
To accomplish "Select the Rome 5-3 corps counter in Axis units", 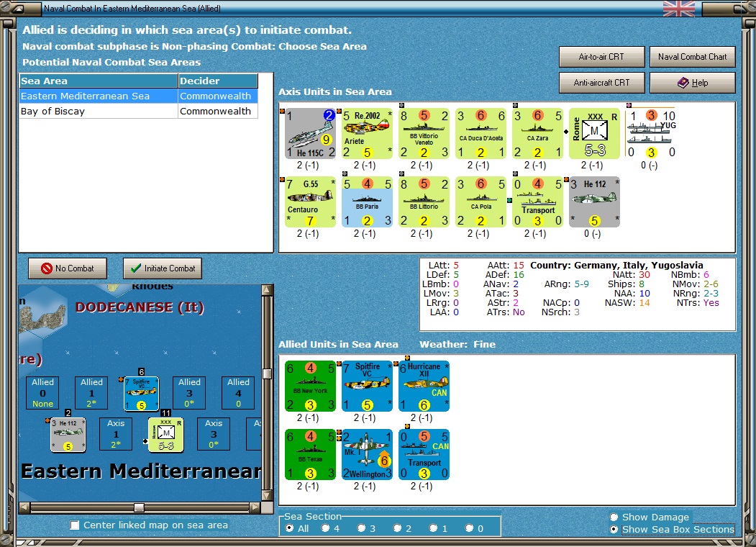I will [x=594, y=133].
